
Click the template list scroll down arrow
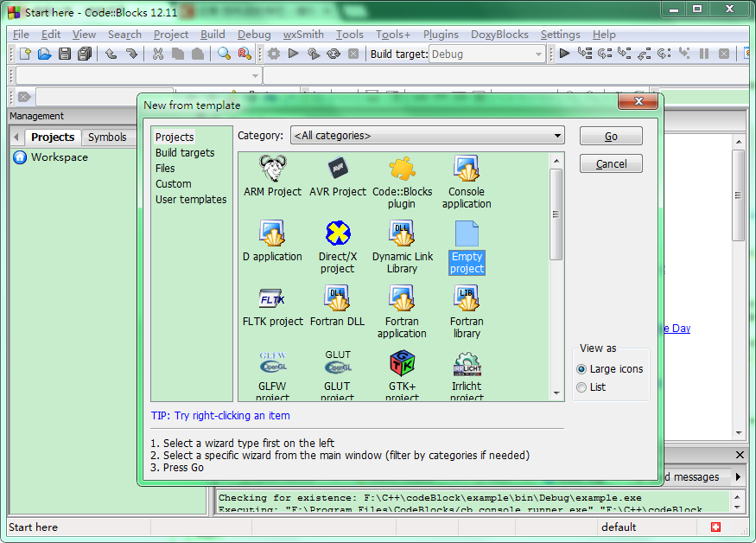tap(556, 393)
